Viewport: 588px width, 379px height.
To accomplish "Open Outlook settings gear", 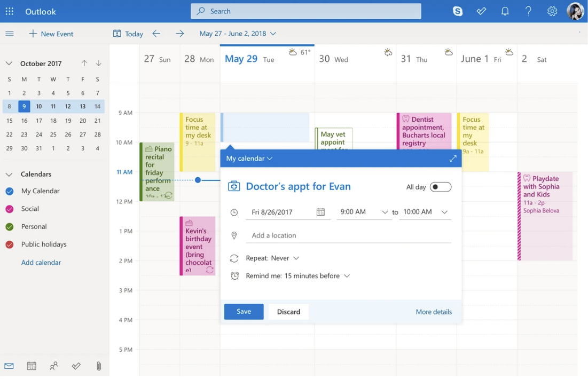I will (x=552, y=11).
